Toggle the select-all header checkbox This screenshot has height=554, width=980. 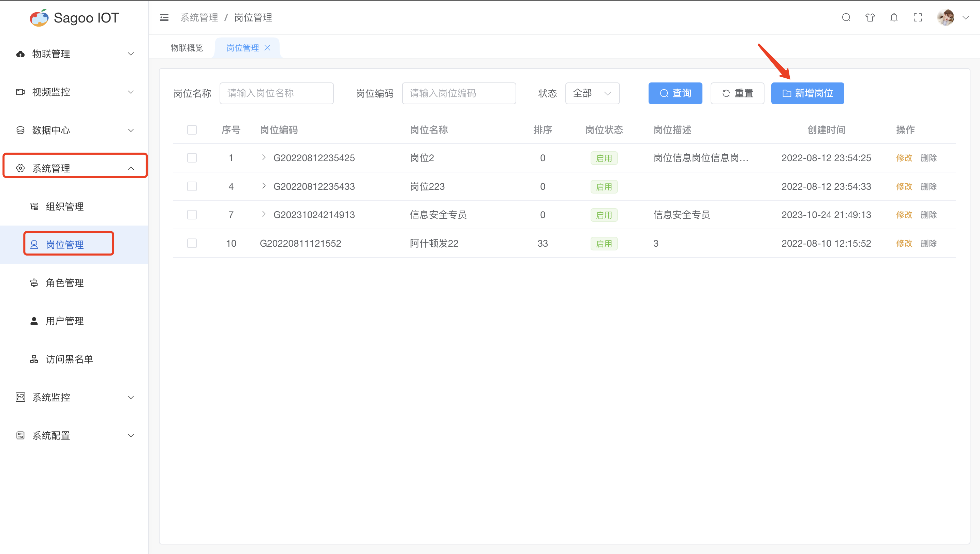click(x=192, y=130)
